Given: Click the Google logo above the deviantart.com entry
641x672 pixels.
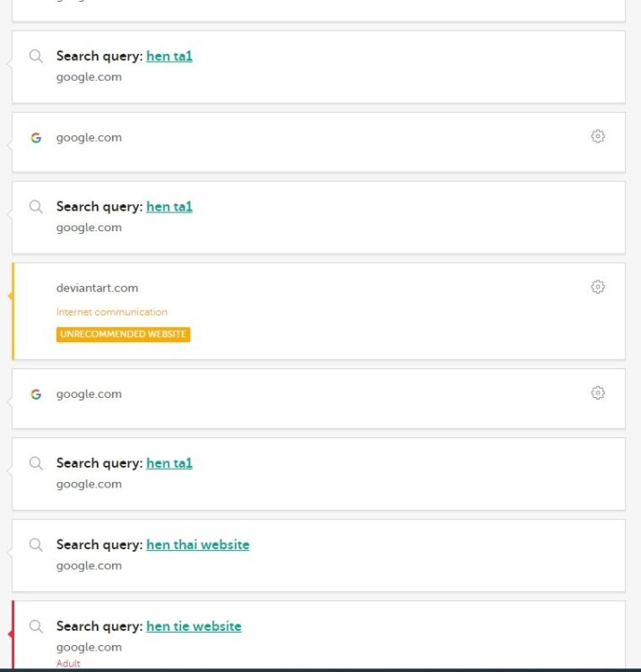Looking at the screenshot, I should [36, 138].
